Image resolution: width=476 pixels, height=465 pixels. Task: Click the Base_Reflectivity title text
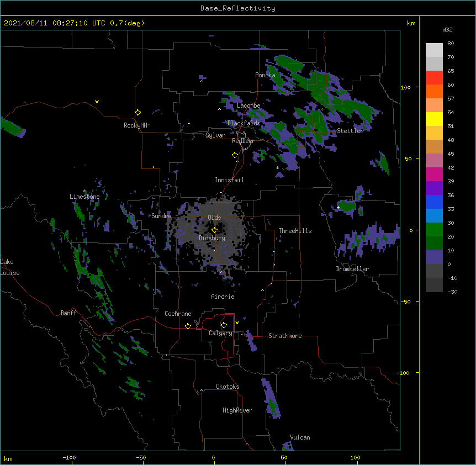click(237, 8)
